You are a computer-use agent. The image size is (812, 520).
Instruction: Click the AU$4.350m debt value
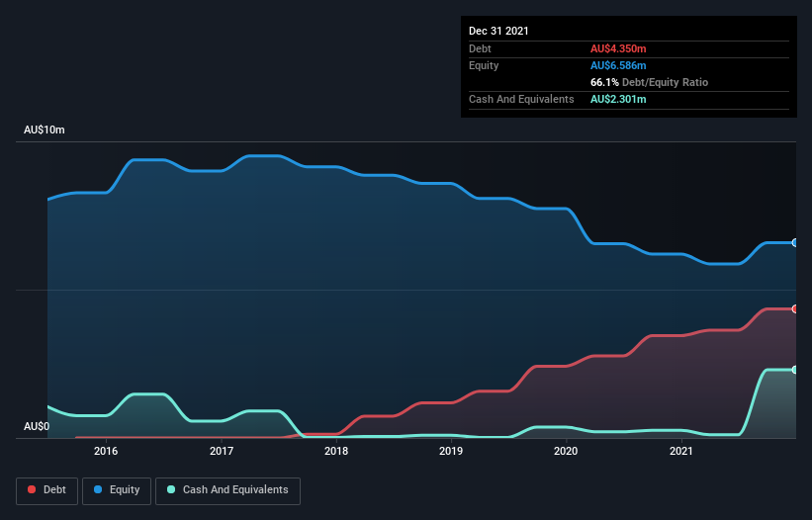coord(618,48)
